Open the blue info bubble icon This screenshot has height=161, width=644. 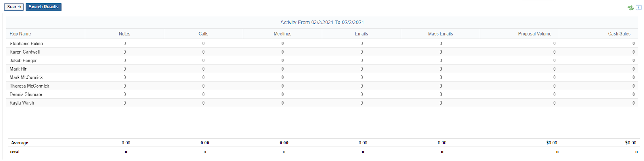638,8
